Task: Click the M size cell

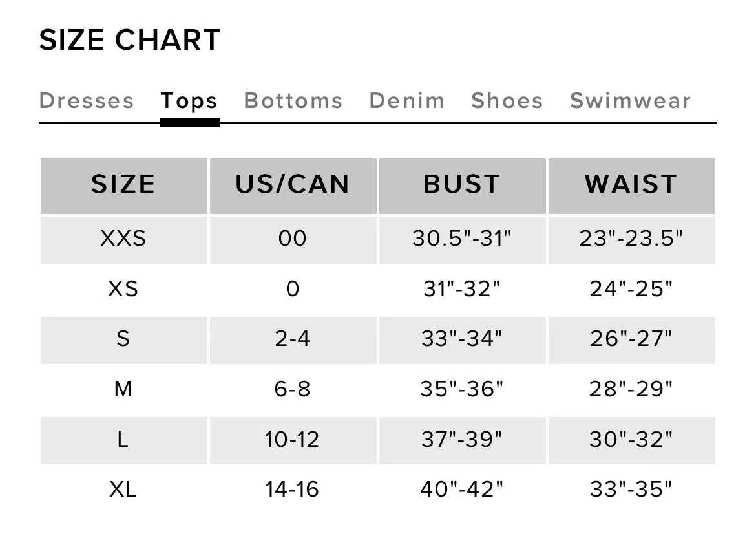Action: 124,390
